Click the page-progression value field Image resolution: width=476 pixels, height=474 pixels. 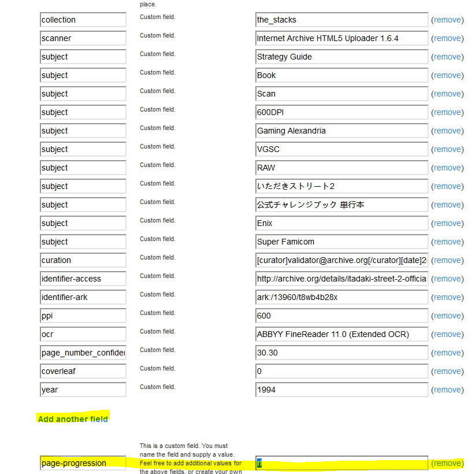(342, 464)
